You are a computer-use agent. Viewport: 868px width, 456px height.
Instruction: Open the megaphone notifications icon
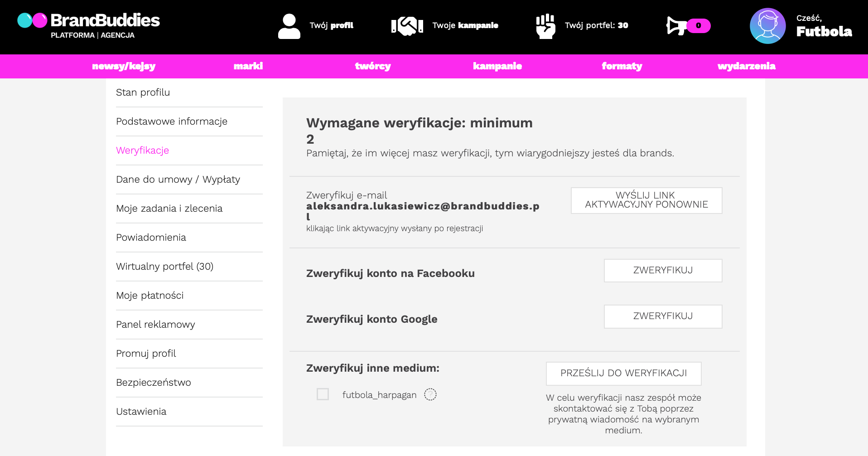click(675, 26)
